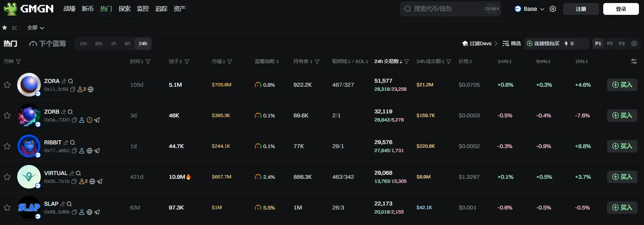Screen dimensions: 644x225
Task: Copy the VIRTUAL contract address
Action: (74, 181)
